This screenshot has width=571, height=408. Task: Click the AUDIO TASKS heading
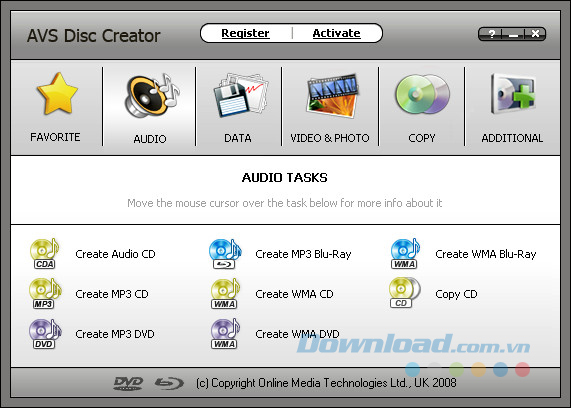(x=285, y=178)
